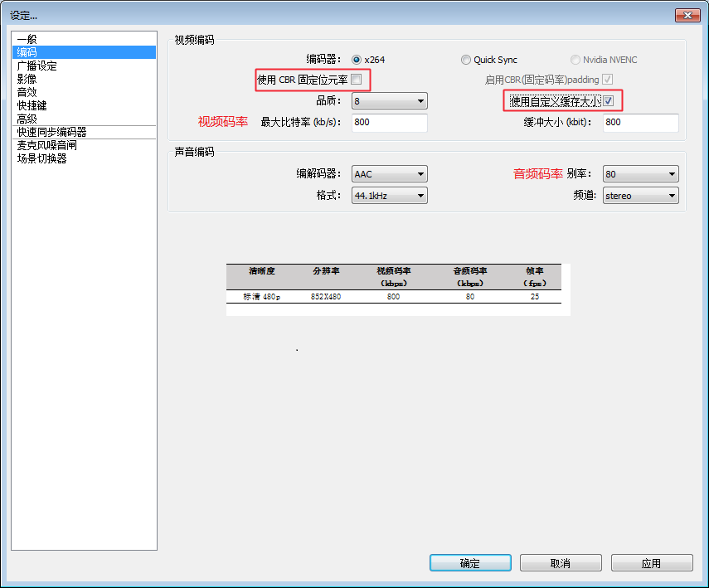Open the 场景切换器 settings category
Image resolution: width=709 pixels, height=588 pixels.
click(84, 158)
